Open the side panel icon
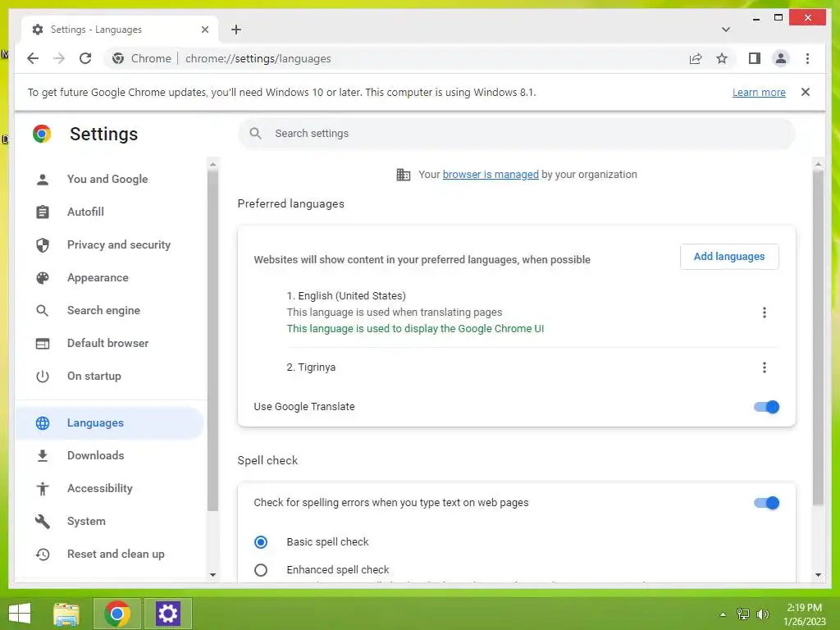This screenshot has width=840, height=630. pos(755,58)
